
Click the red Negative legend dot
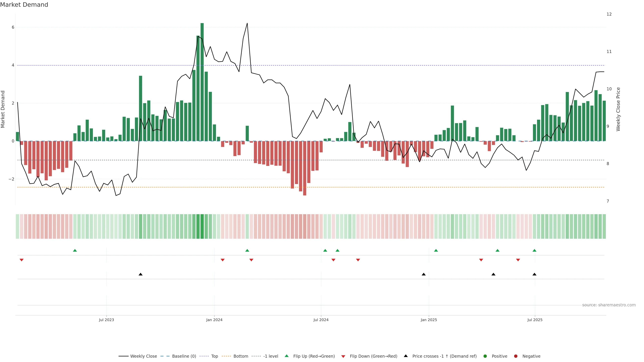click(516, 356)
